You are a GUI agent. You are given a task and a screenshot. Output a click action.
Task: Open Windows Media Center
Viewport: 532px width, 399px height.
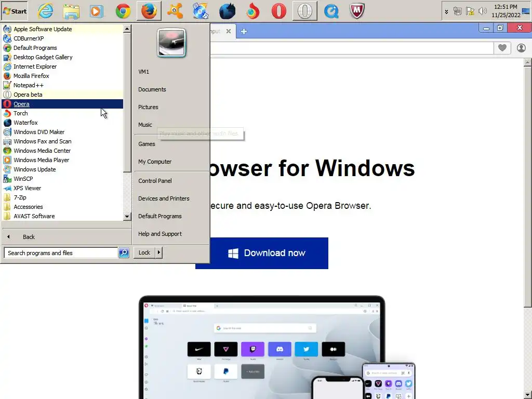(63, 151)
